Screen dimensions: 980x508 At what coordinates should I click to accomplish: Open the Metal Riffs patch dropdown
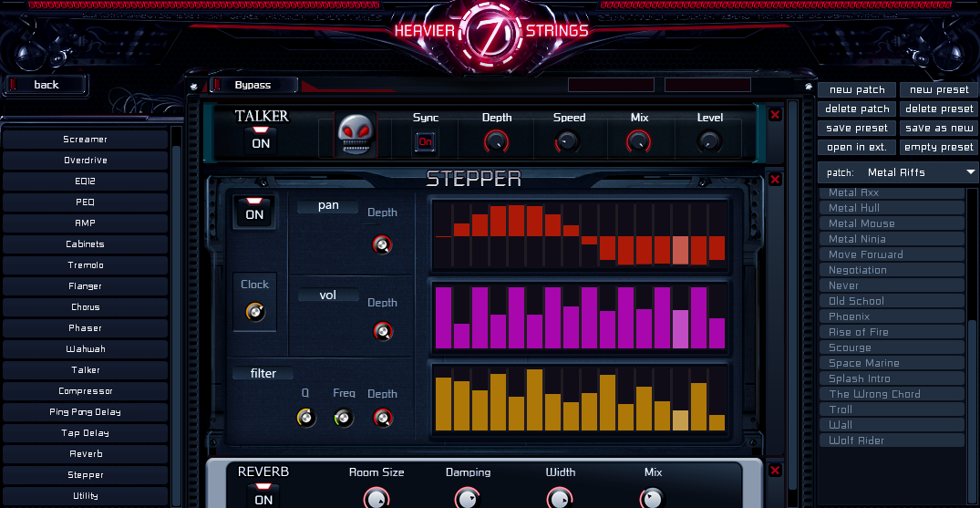(x=898, y=172)
